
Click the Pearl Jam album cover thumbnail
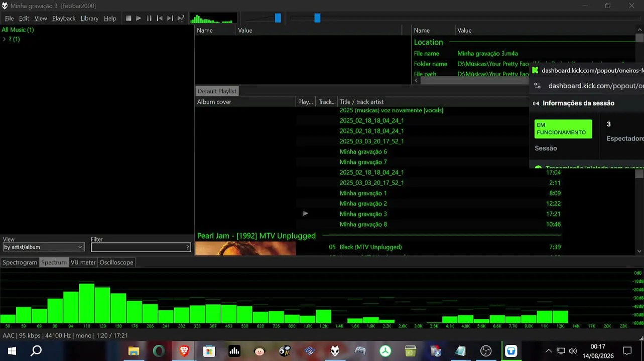[245, 249]
